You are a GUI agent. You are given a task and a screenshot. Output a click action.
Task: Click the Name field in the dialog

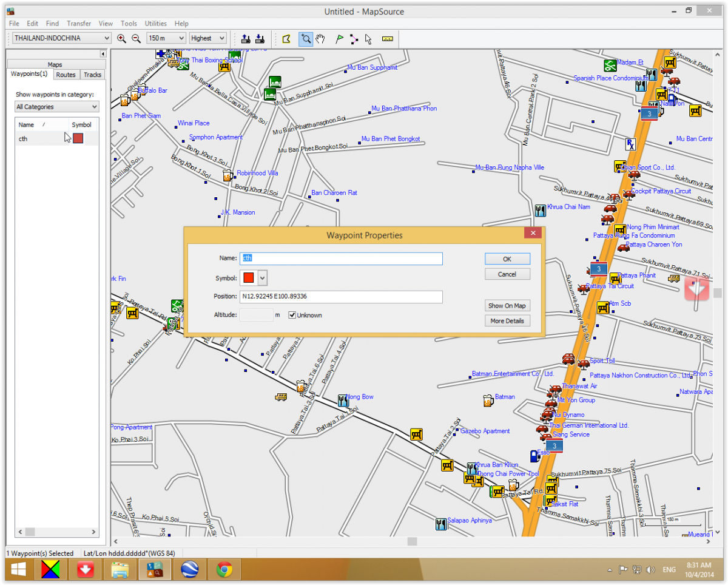click(341, 259)
